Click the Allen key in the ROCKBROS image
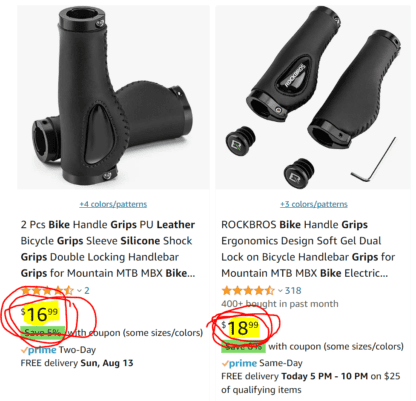Viewport: 416px width, 401px height. pos(373,160)
